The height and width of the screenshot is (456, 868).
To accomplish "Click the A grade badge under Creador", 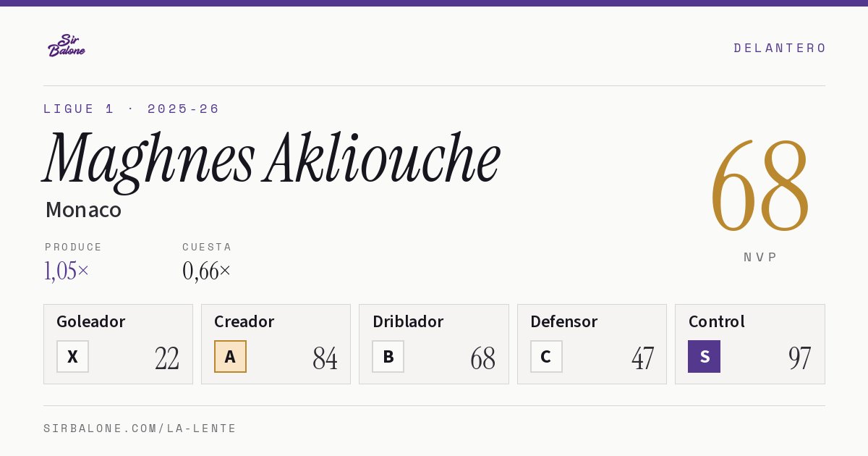I will point(230,356).
